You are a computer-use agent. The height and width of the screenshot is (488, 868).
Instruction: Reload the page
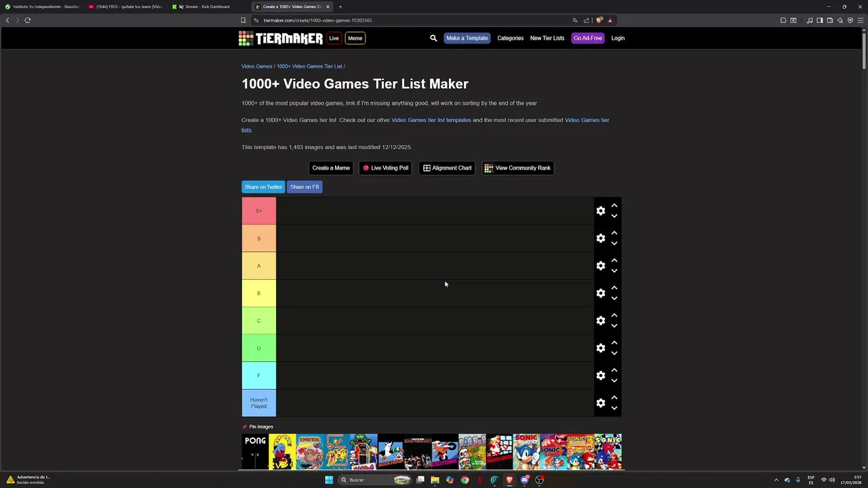tap(28, 20)
